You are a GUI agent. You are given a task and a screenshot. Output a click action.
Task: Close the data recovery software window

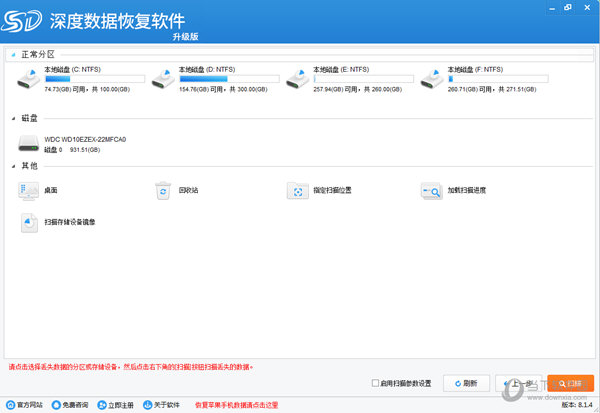pos(587,7)
